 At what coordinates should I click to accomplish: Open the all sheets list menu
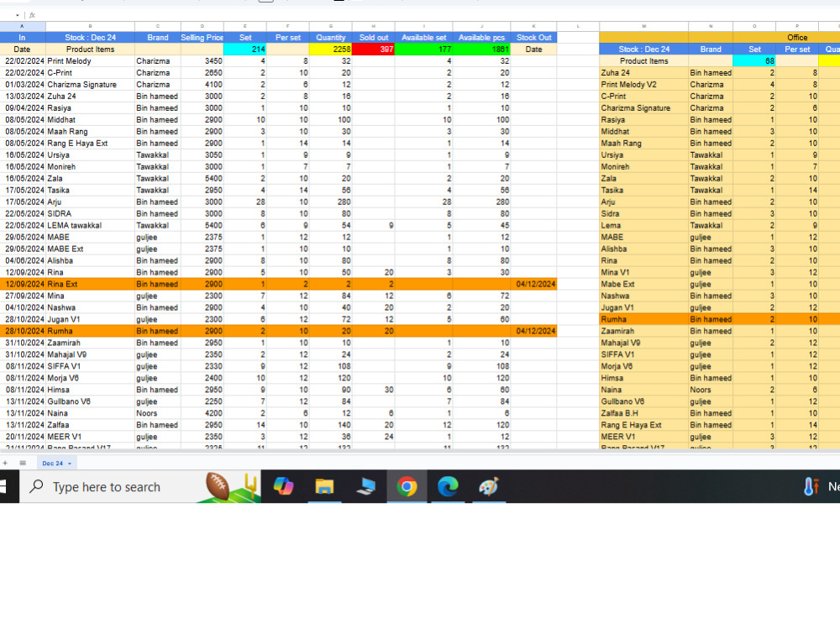coord(23,463)
